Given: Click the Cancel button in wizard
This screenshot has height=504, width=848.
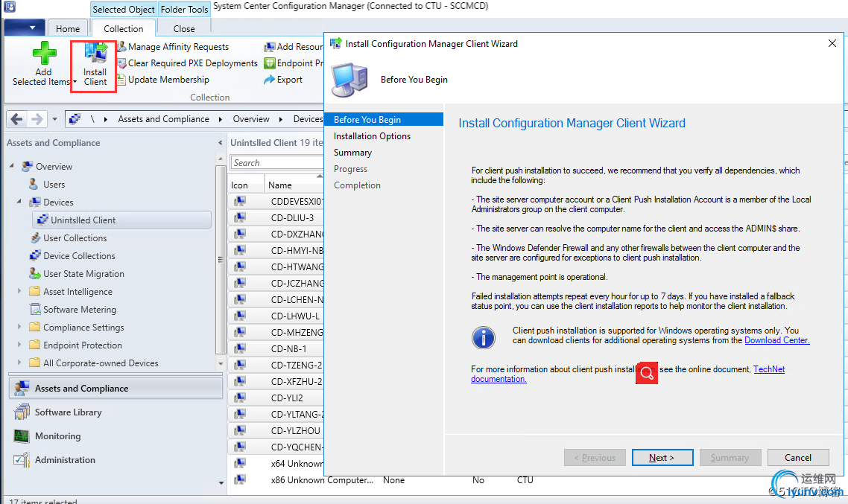Looking at the screenshot, I should [798, 458].
